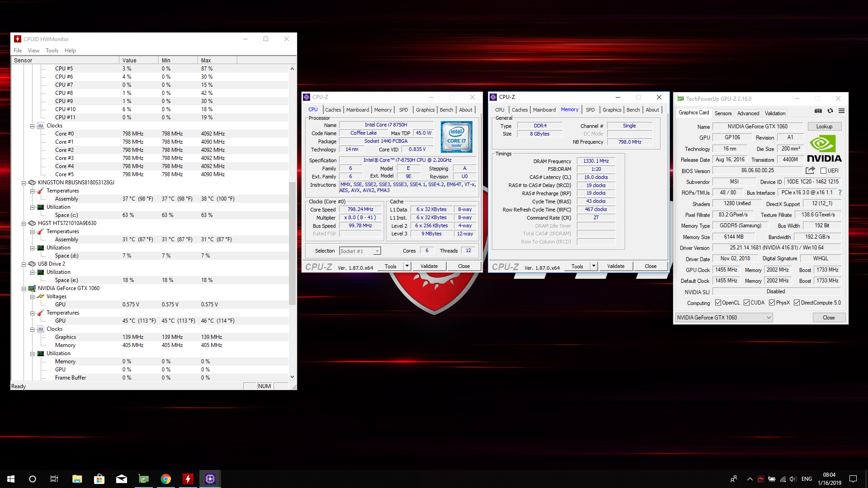Click the People icon in the taskbar
Screen dimensions: 868x488
pyautogui.click(x=734, y=479)
